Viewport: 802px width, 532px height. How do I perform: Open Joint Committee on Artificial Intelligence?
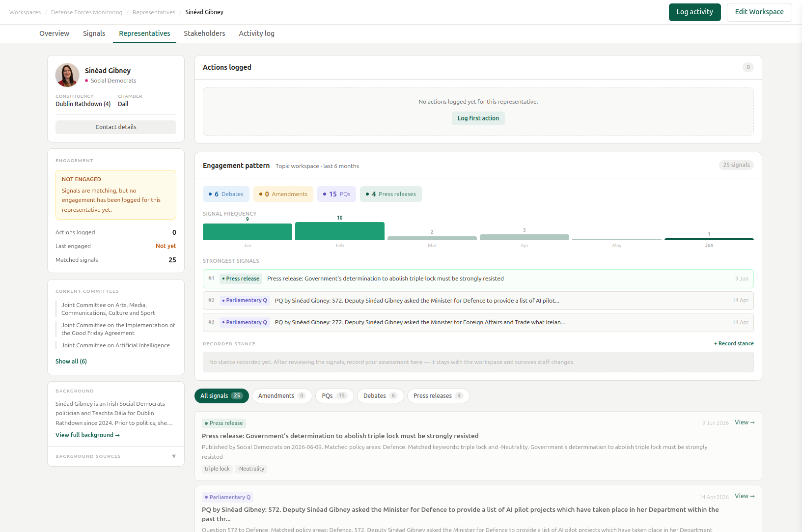(x=115, y=345)
